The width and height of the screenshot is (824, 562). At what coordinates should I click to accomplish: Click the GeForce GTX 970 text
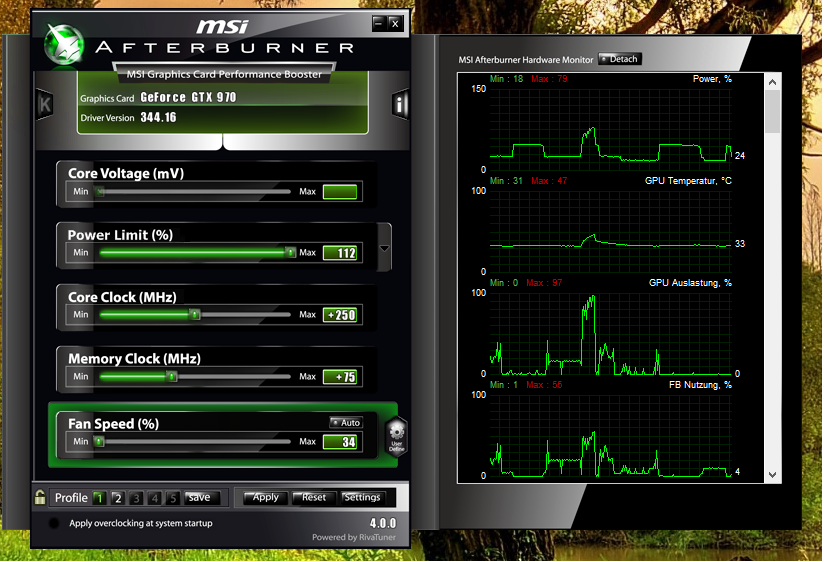click(x=188, y=97)
